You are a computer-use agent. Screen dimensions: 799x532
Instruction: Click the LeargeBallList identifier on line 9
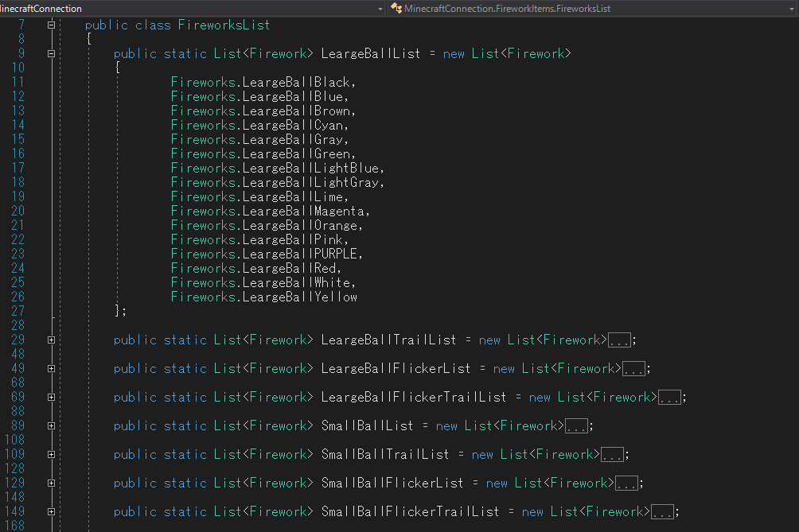pos(371,53)
